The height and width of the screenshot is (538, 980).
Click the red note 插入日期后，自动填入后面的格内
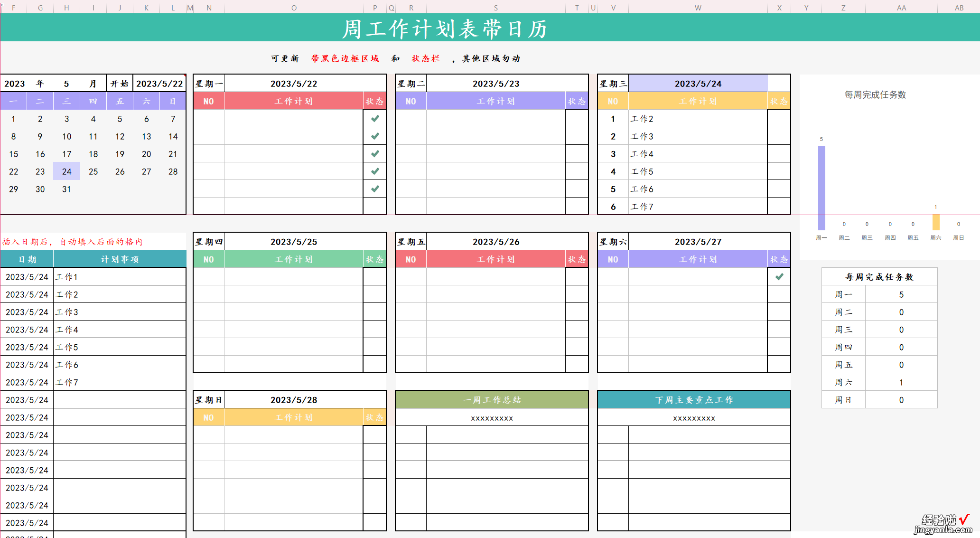pyautogui.click(x=72, y=242)
